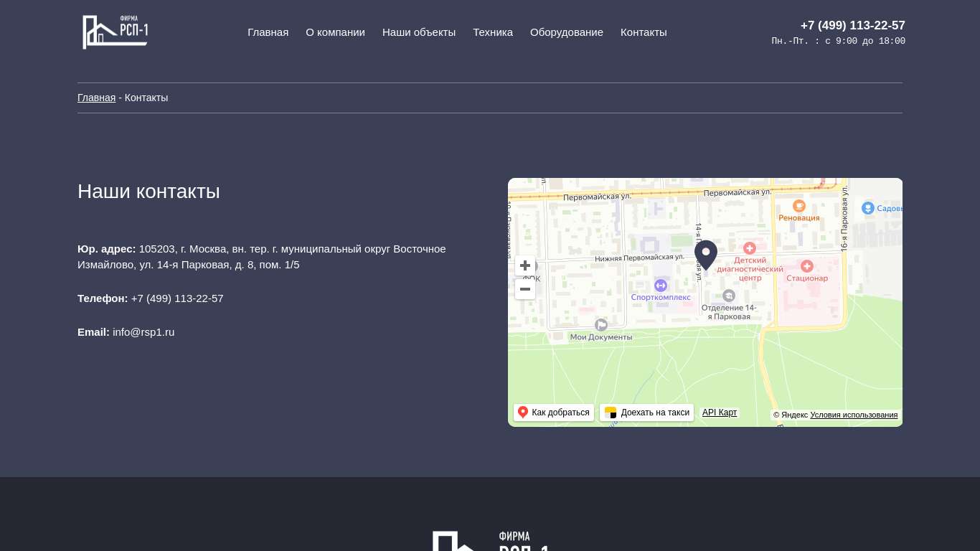Click the Нижняя Первомайская ул. street label
This screenshot has height=551, width=980.
[x=639, y=258]
